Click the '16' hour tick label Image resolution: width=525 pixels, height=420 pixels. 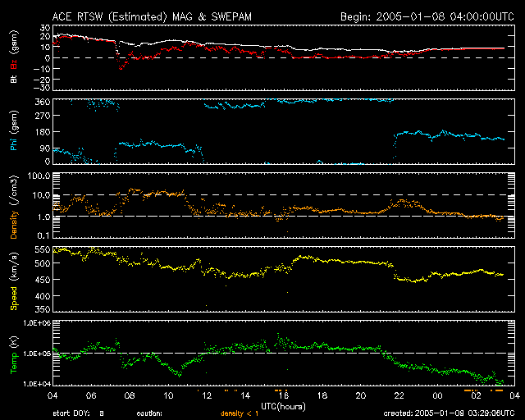284,396
